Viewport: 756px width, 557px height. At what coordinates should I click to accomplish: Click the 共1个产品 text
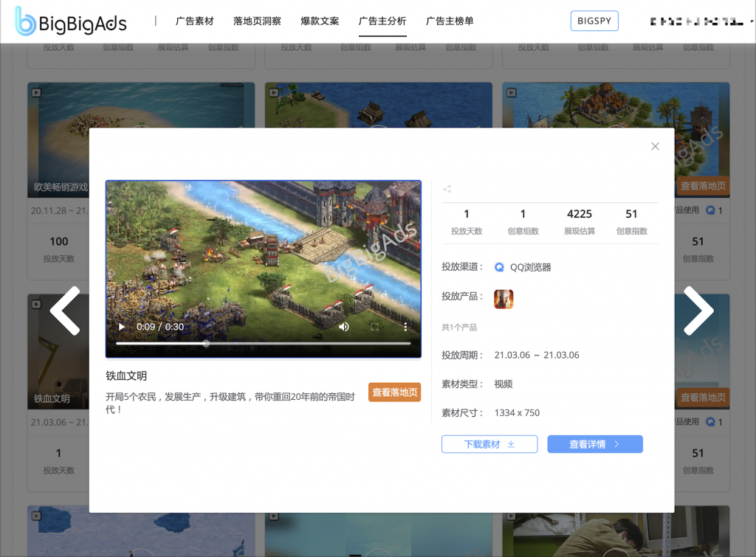point(459,327)
